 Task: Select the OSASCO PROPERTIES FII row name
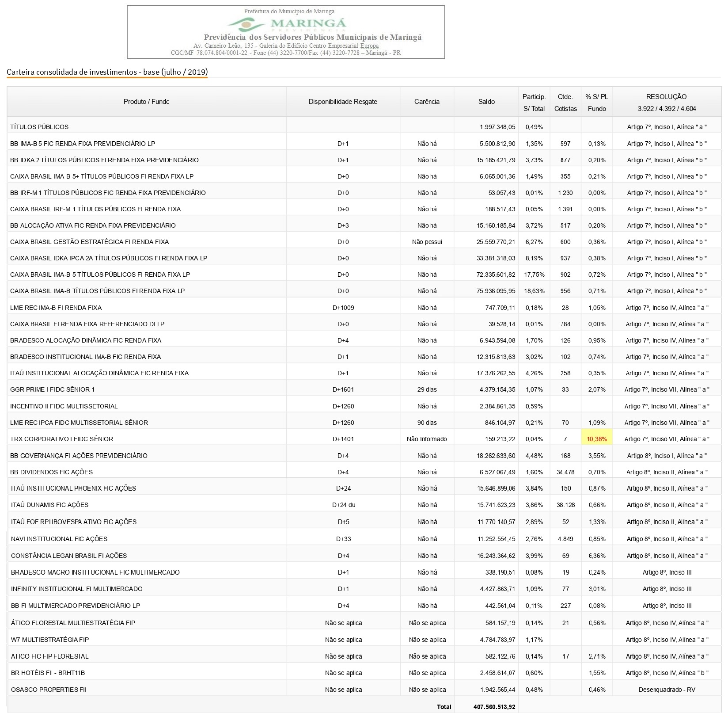point(49,690)
